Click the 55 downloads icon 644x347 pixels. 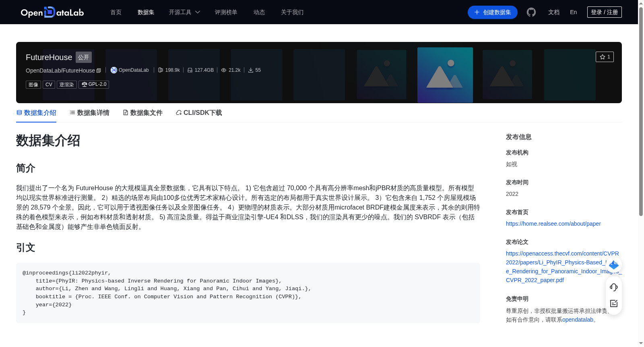251,70
